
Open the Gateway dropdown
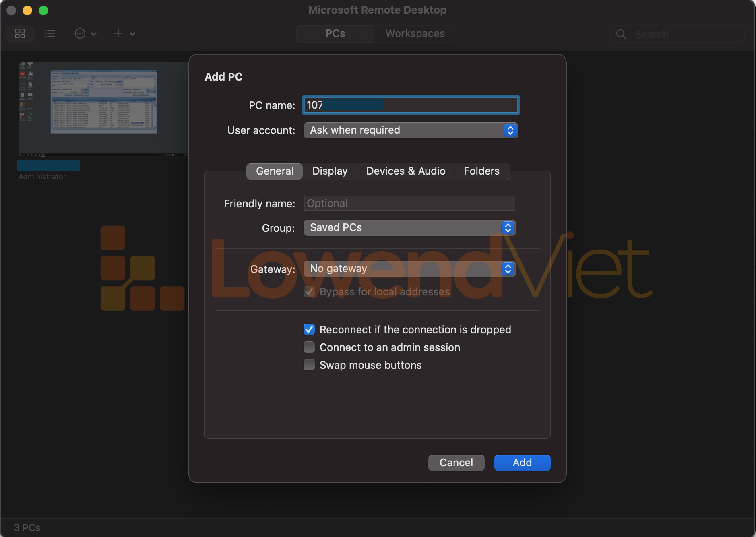(409, 268)
